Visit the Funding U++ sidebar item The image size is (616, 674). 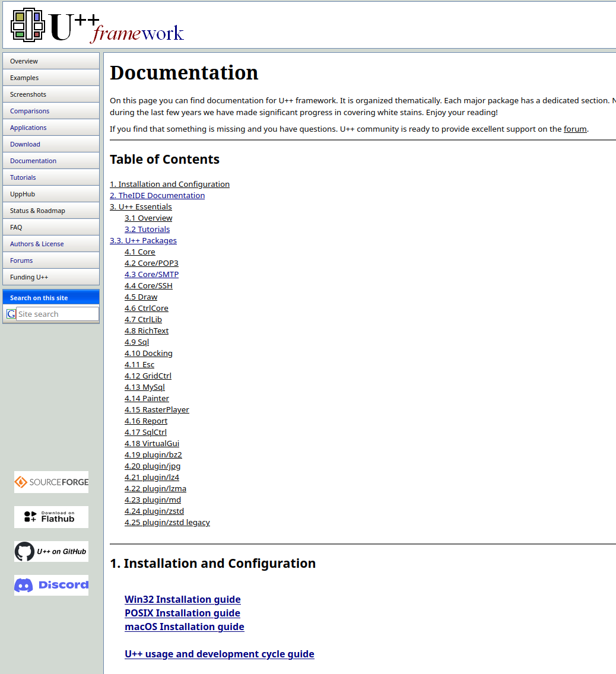point(51,277)
